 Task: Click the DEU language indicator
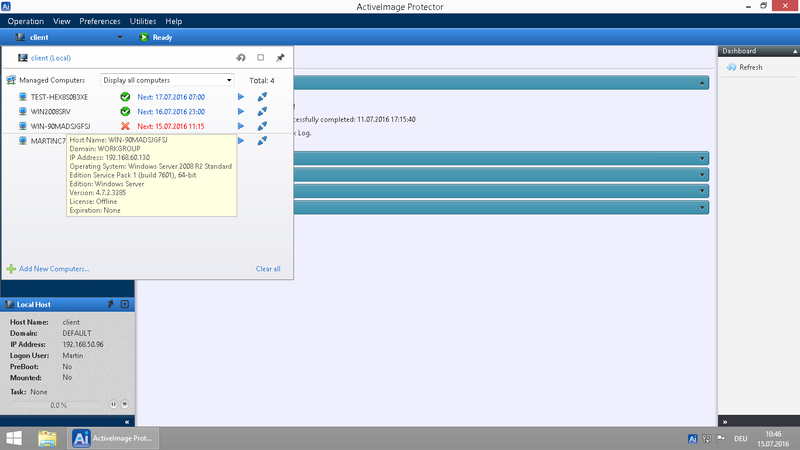click(x=741, y=438)
